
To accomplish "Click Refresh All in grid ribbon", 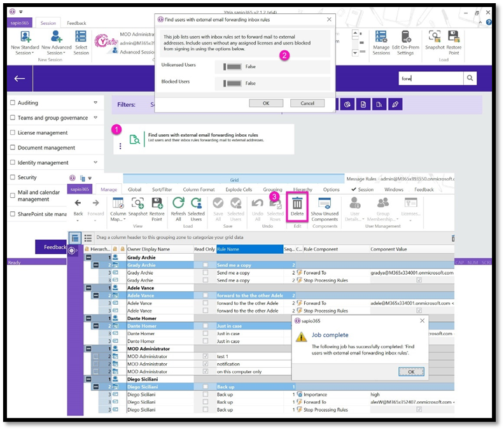I will [178, 209].
